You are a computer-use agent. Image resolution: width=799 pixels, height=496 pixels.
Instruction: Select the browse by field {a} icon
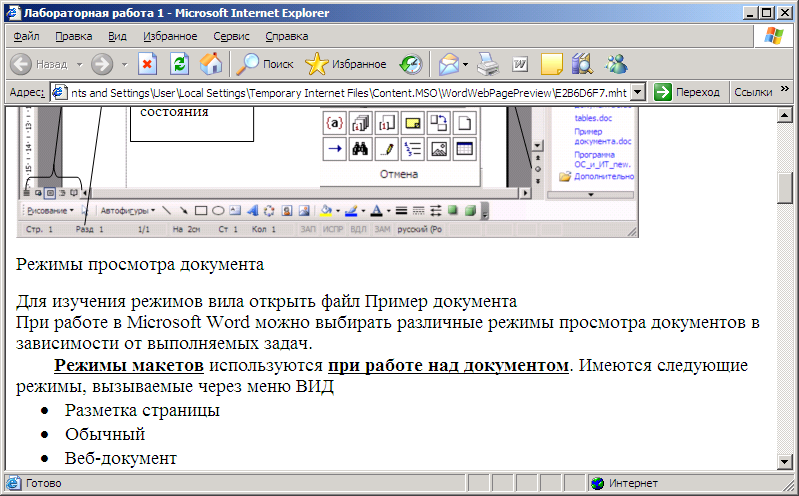pos(334,123)
